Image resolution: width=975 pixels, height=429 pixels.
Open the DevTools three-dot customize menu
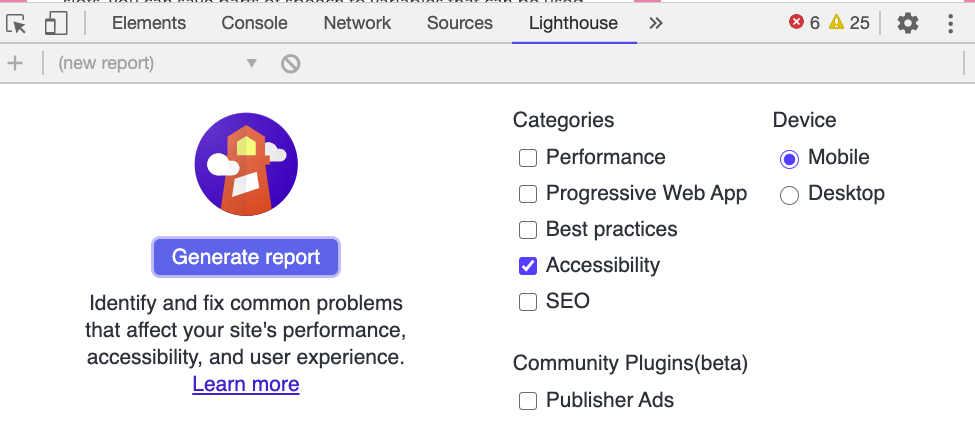pos(950,24)
